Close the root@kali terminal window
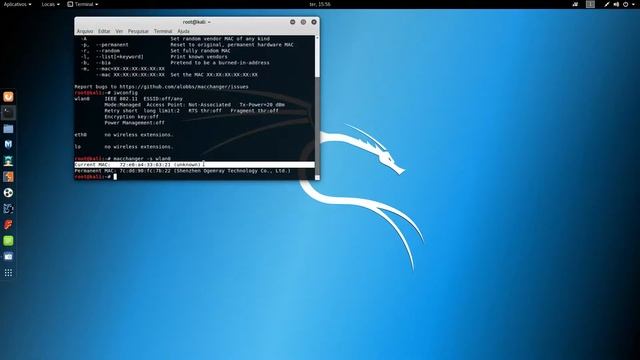Viewport: 640px width, 360px height. point(314,22)
